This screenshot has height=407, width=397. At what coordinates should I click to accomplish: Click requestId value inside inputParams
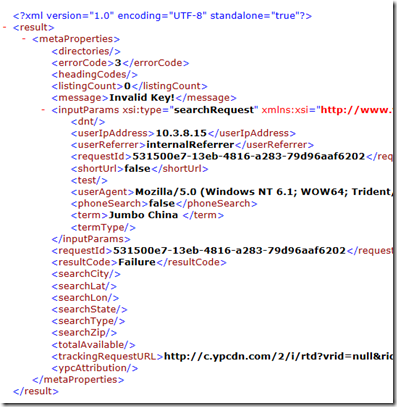[249, 156]
